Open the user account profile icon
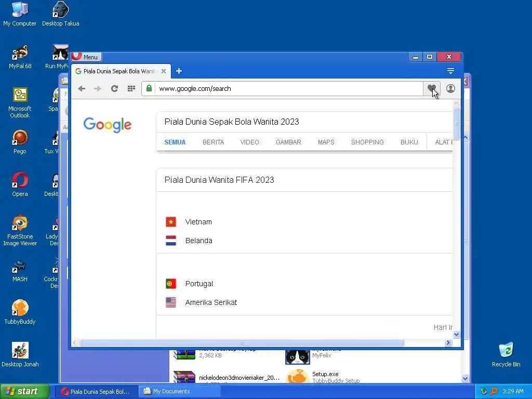This screenshot has width=532, height=399. coord(450,88)
